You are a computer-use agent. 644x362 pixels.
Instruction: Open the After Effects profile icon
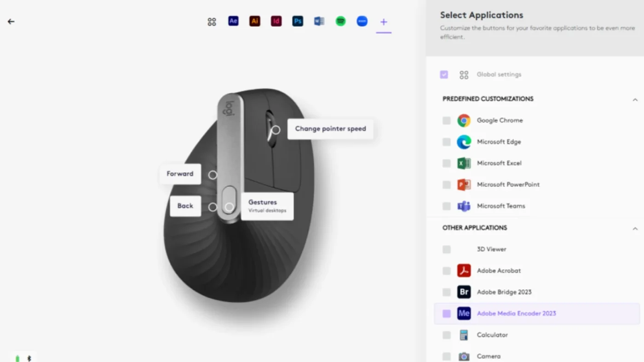coord(233,21)
